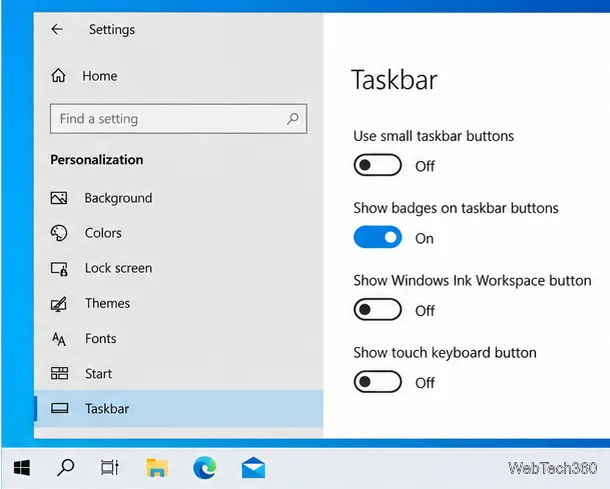The width and height of the screenshot is (610, 489).
Task: Click the Colors palette icon
Action: click(x=59, y=233)
